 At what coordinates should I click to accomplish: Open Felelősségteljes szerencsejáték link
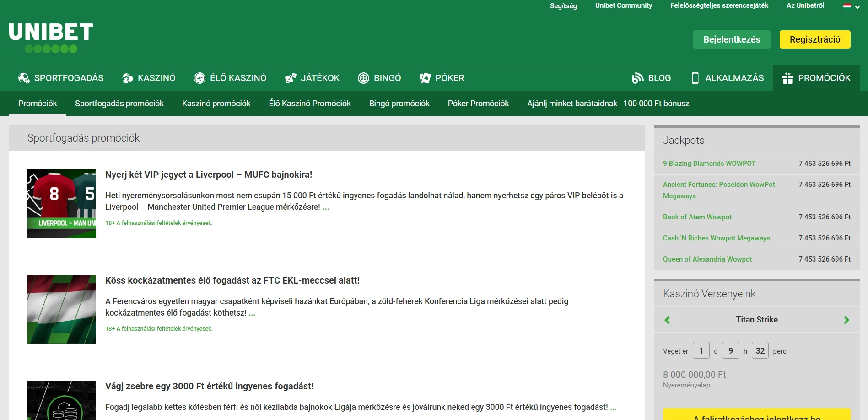(x=719, y=5)
